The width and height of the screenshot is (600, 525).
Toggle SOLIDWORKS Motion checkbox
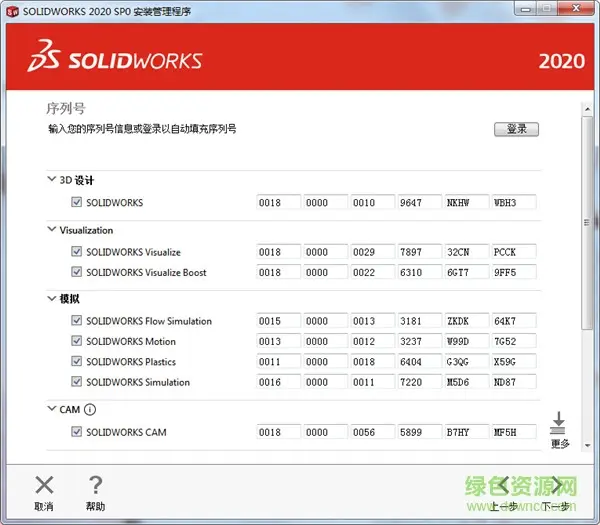77,341
